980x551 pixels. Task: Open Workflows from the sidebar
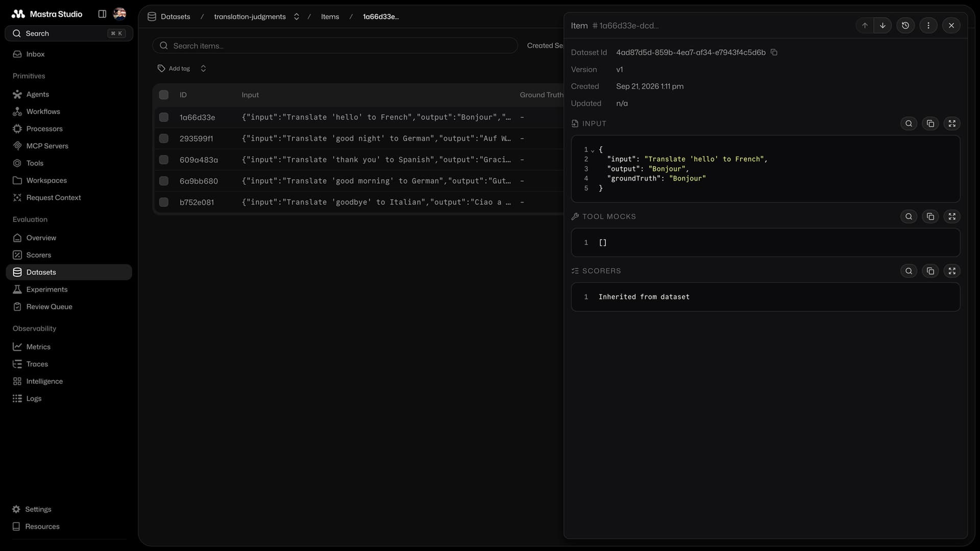point(69,112)
